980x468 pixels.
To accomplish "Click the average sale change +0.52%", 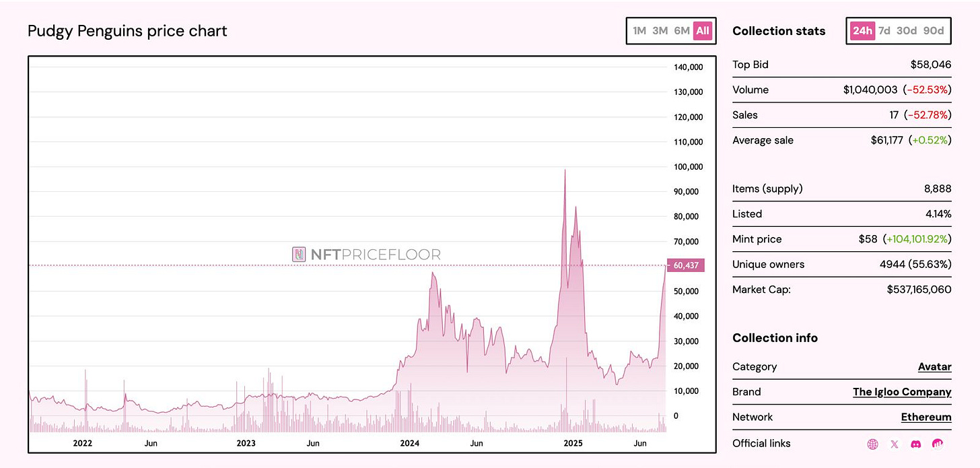I will (930, 140).
